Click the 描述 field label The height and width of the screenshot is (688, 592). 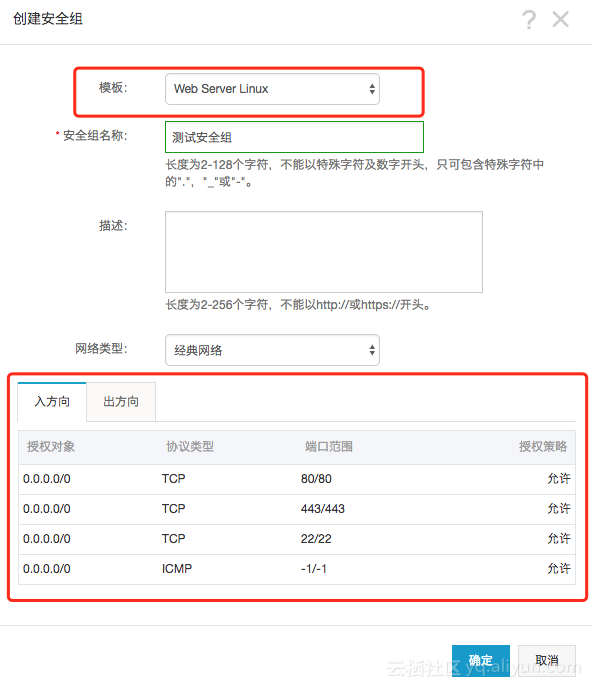click(x=113, y=226)
